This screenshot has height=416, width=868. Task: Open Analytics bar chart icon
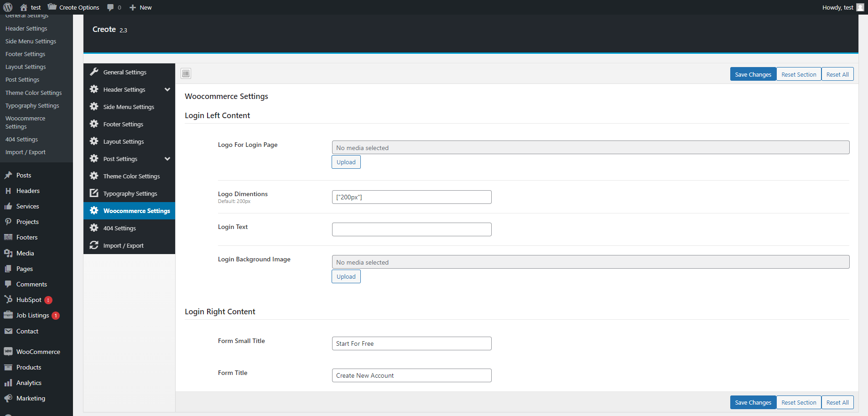coord(8,383)
